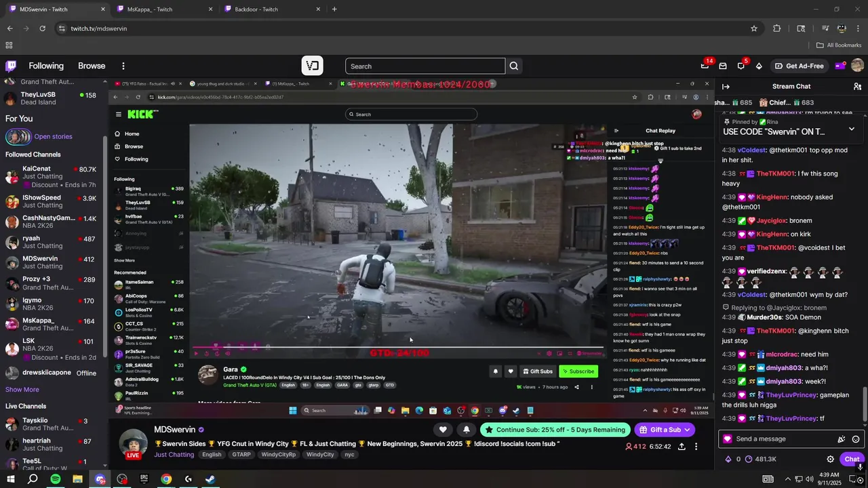Open Twitch Prime loot crown icon with 14 badge
This screenshot has height=488, width=868.
pos(705,66)
